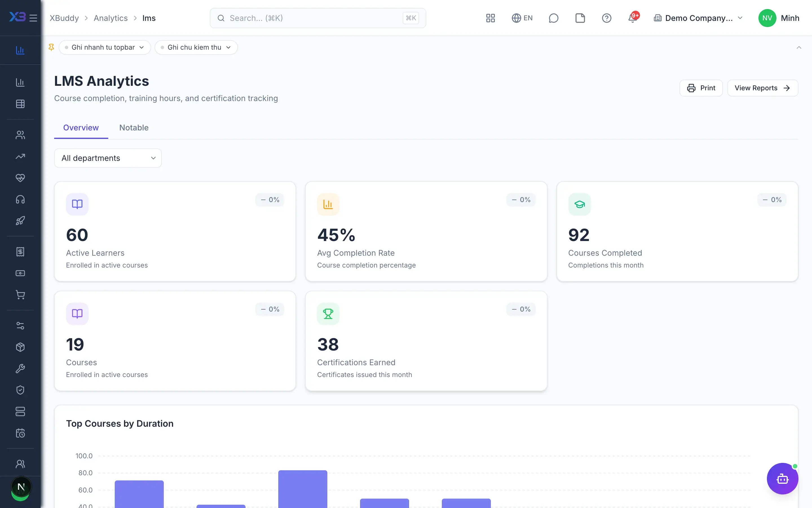Expand the 'Ghi chu kiem thu' note
Image resolution: width=812 pixels, height=508 pixels.
[196, 47]
